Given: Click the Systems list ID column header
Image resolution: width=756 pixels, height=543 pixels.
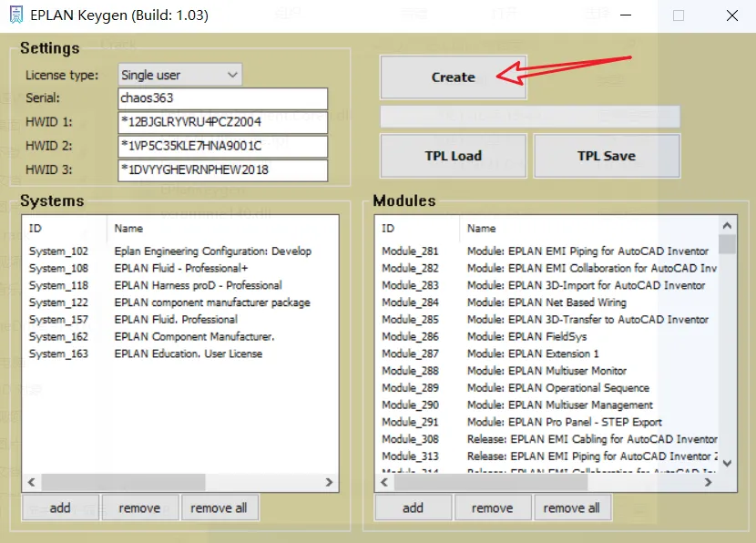Looking at the screenshot, I should pos(65,228).
